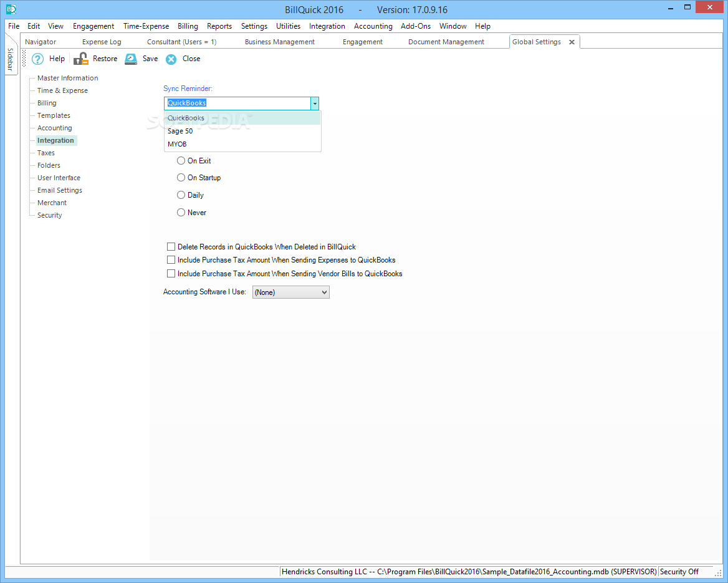
Task: Select Master Information in settings tree
Action: pyautogui.click(x=68, y=78)
